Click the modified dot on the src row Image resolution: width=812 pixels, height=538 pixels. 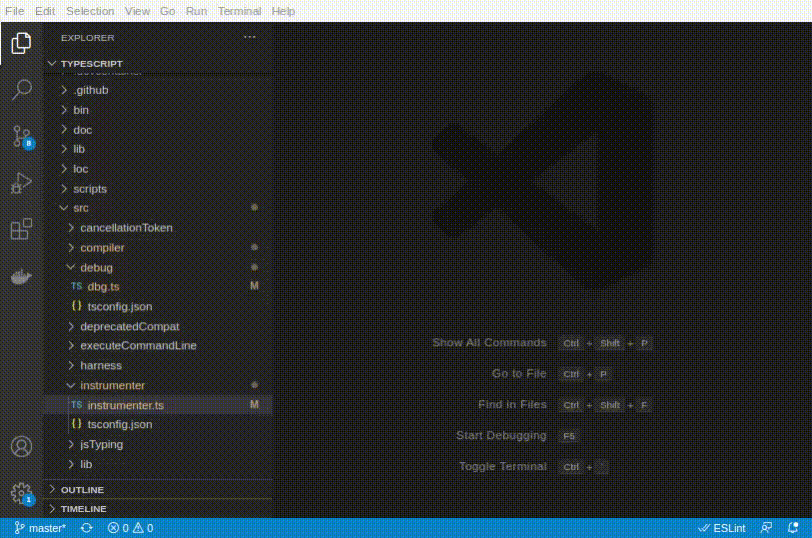[x=254, y=207]
